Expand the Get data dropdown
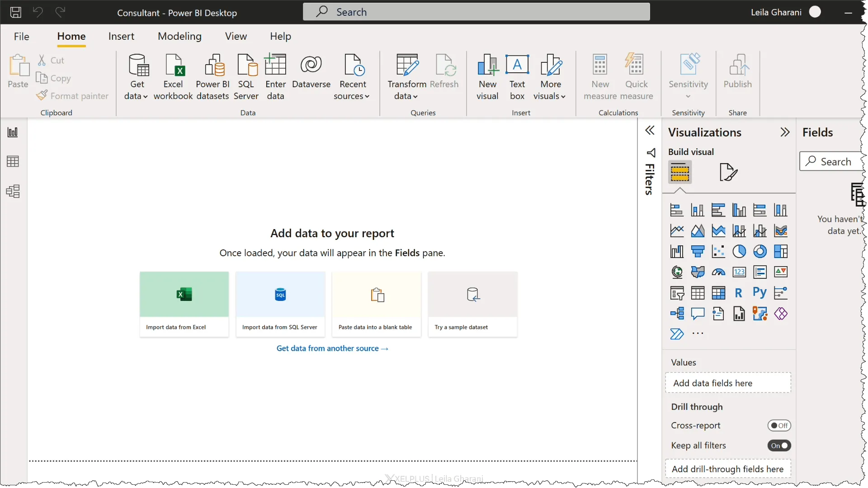The image size is (868, 488). (136, 96)
